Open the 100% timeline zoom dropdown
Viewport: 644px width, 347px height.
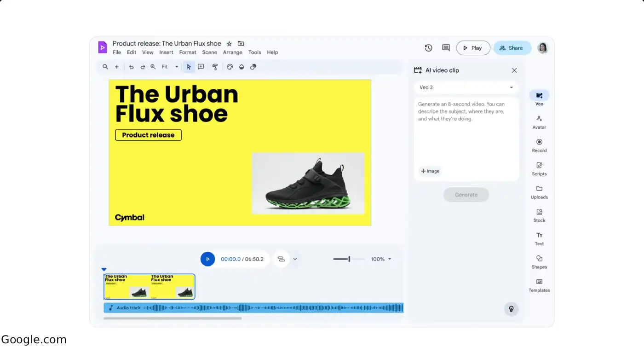(x=381, y=259)
